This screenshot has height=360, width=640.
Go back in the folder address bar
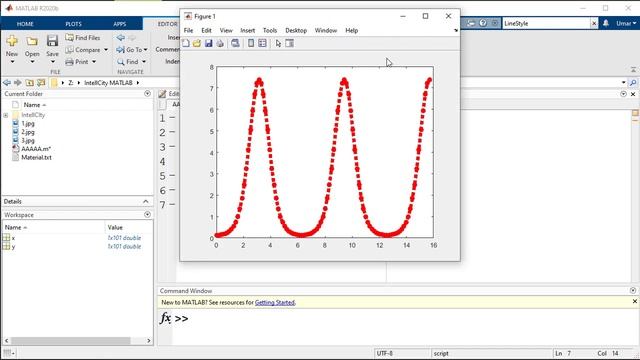[x=7, y=83]
